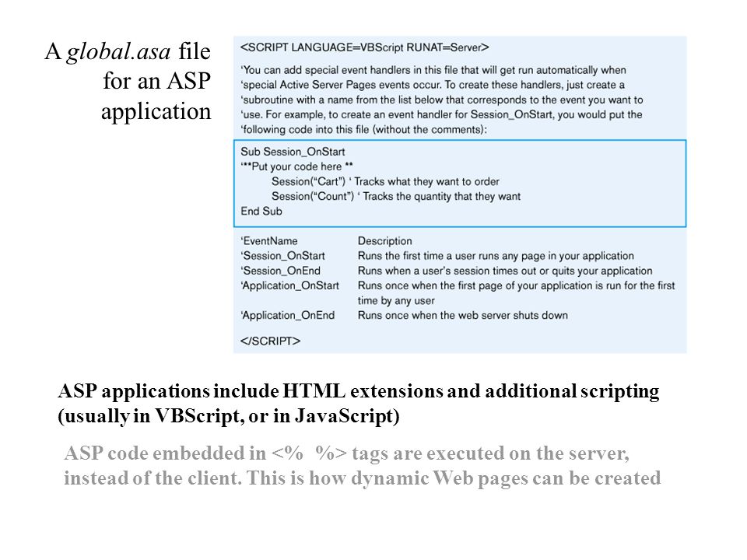Click the 'Session_OnStart' event name entry

pyautogui.click(x=283, y=256)
